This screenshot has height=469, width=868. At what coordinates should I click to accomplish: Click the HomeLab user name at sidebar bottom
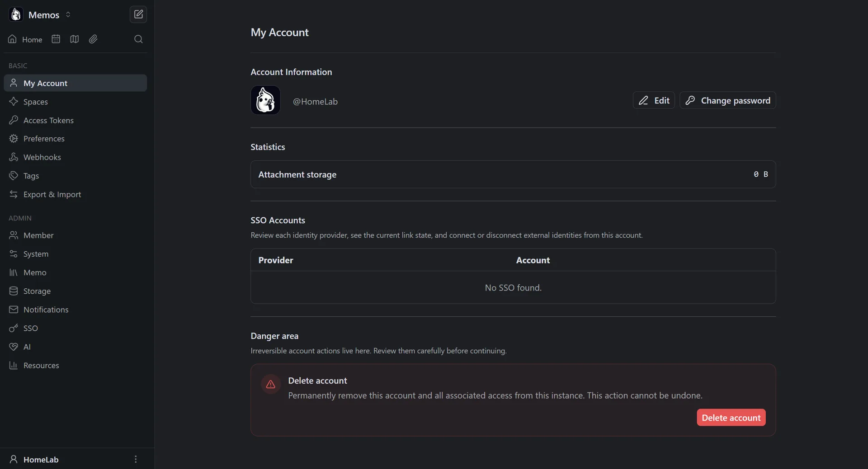(41, 460)
